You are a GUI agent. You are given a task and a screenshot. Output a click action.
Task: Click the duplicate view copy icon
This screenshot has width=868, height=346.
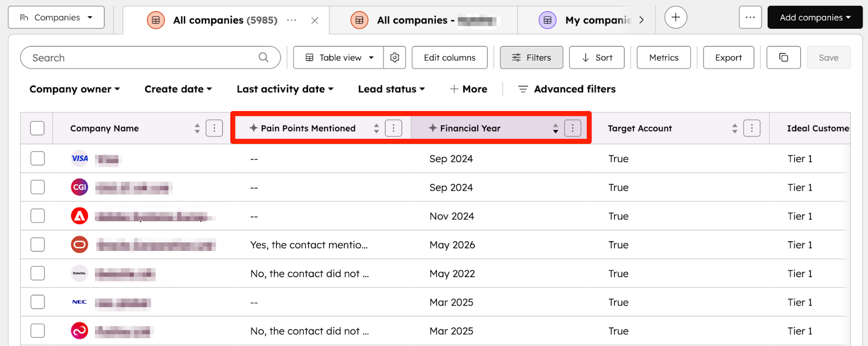pos(783,58)
